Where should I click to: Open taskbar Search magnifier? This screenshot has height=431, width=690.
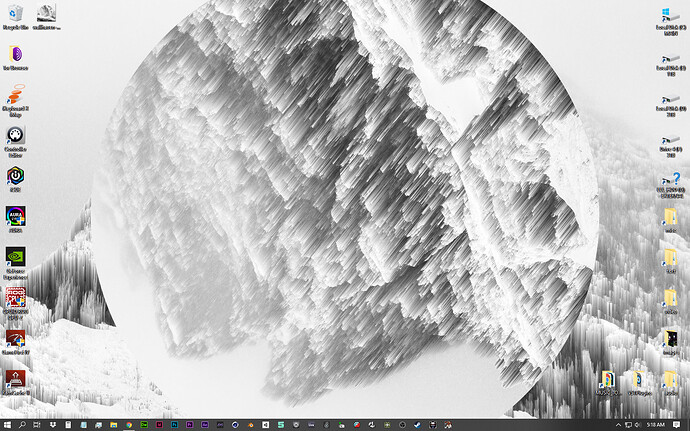(x=22, y=425)
